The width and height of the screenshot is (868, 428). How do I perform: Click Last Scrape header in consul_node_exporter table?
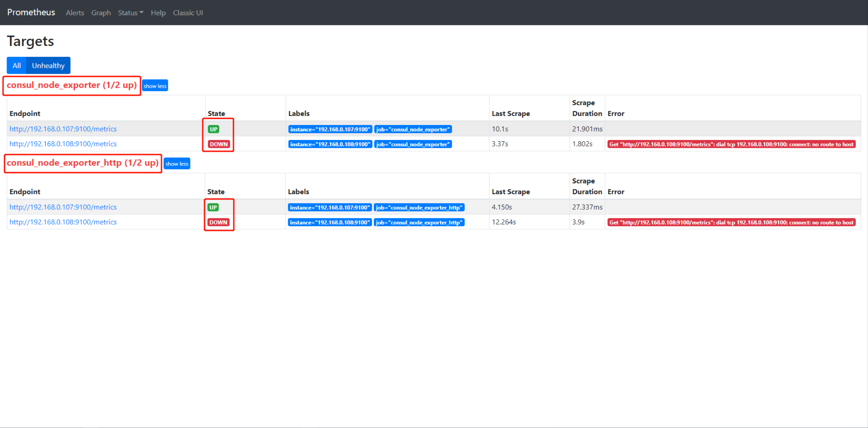point(511,113)
